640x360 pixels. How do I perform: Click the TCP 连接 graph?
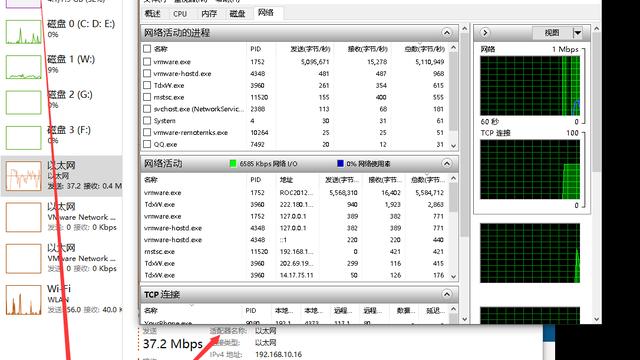click(x=530, y=170)
